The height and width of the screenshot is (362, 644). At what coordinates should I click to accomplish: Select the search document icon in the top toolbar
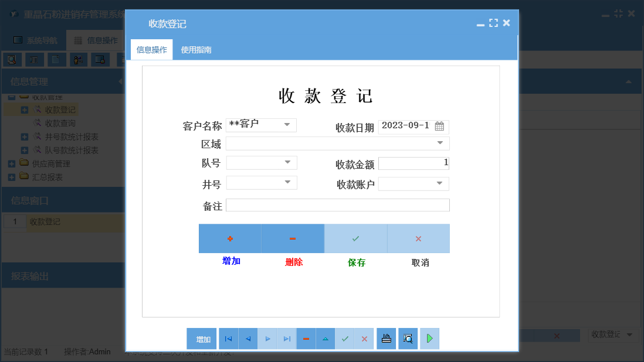point(12,59)
